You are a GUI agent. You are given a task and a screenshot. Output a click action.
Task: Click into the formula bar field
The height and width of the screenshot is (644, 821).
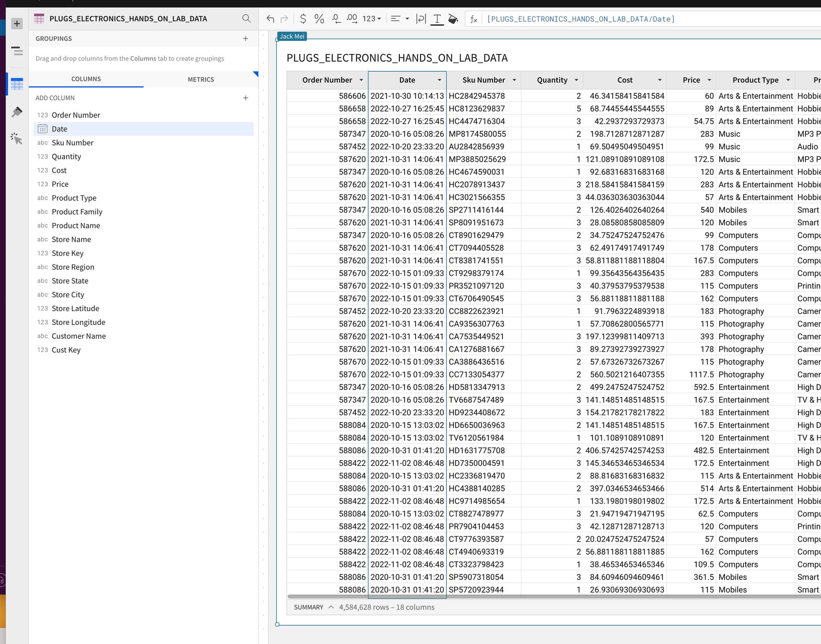[641, 19]
